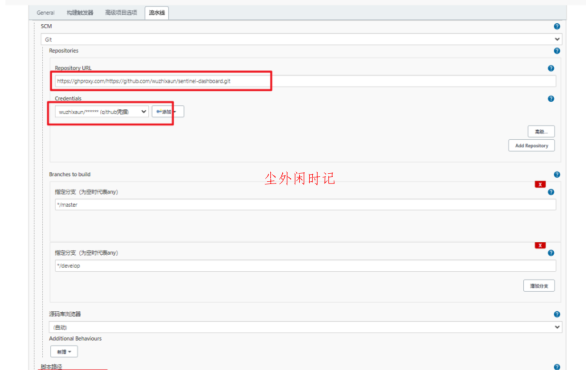This screenshot has width=586, height=370.
Task: Open the 源码库浏览器 dropdown
Action: click(305, 327)
